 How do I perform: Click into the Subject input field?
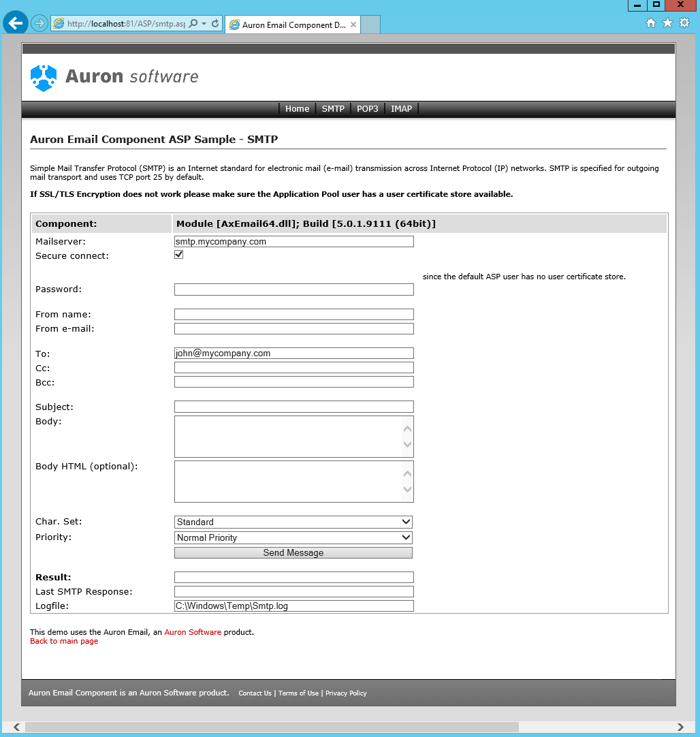click(293, 407)
